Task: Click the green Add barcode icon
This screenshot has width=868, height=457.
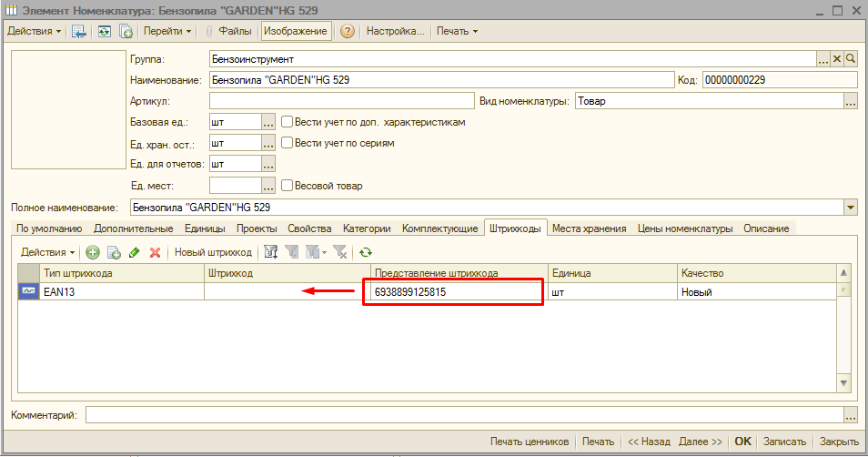Action: (92, 252)
